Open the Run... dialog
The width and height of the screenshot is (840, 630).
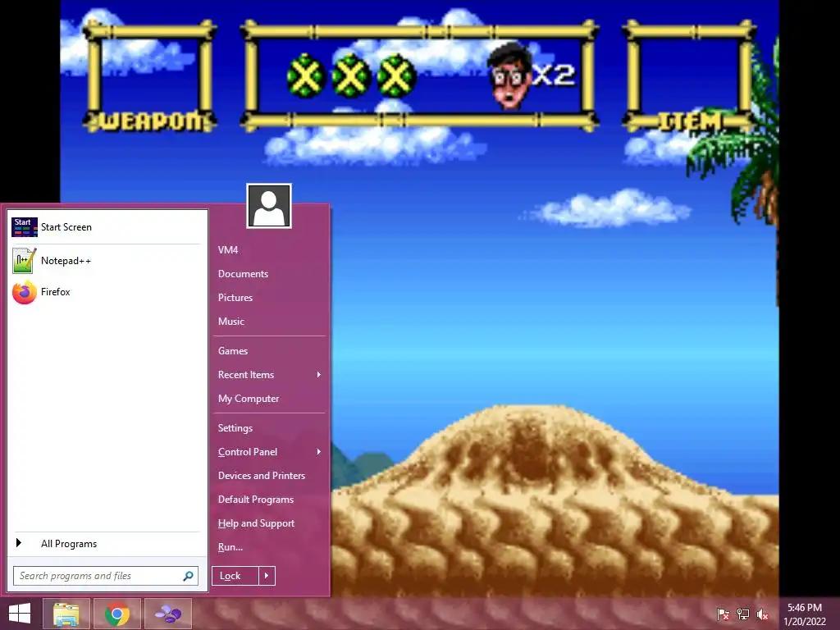point(231,547)
